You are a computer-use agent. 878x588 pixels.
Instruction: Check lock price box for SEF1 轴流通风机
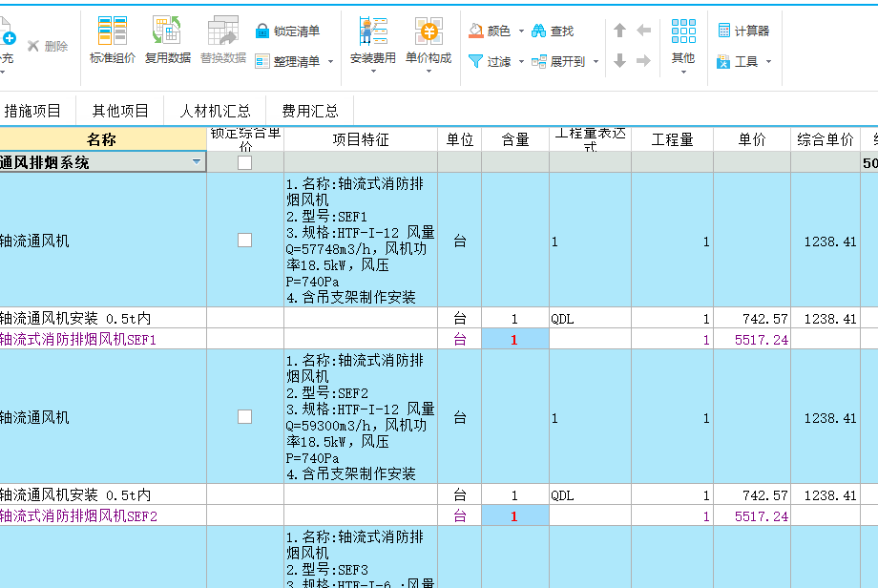[244, 241]
